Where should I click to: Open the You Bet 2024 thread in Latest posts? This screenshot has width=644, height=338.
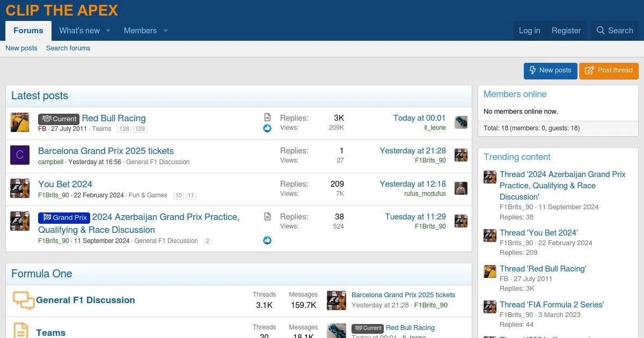click(x=65, y=184)
